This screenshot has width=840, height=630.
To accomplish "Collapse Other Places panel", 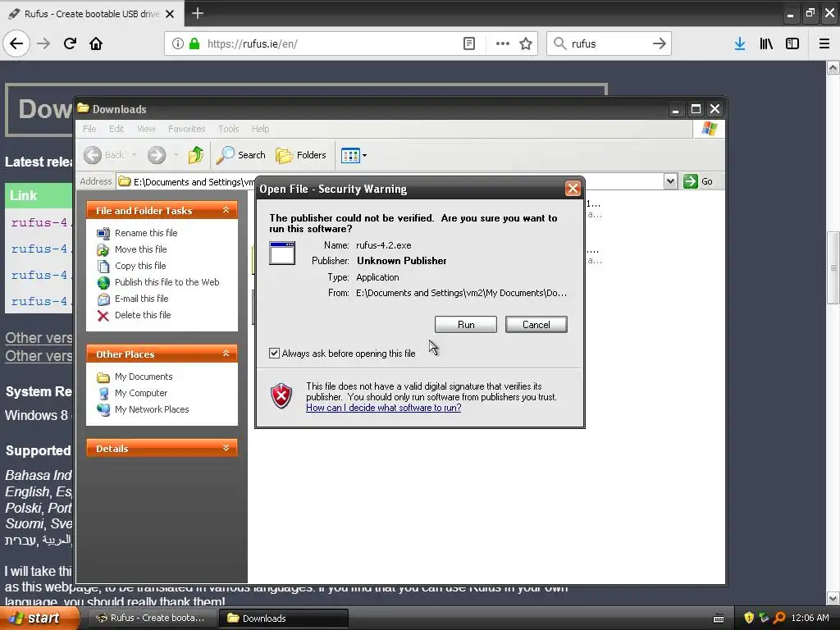I will [x=226, y=354].
